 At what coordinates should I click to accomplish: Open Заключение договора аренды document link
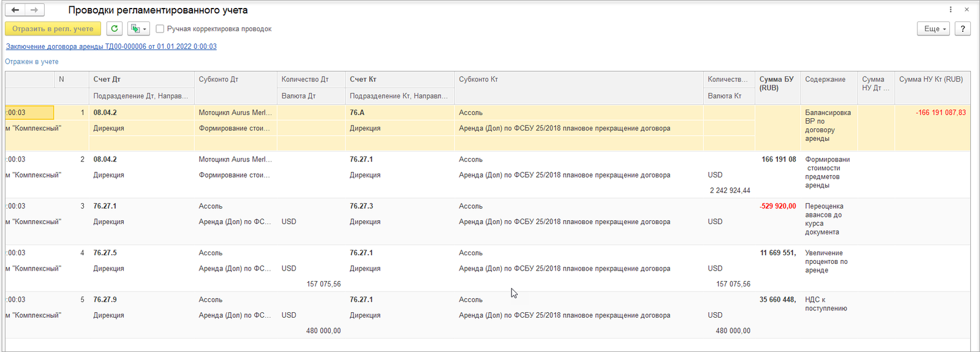tap(111, 47)
